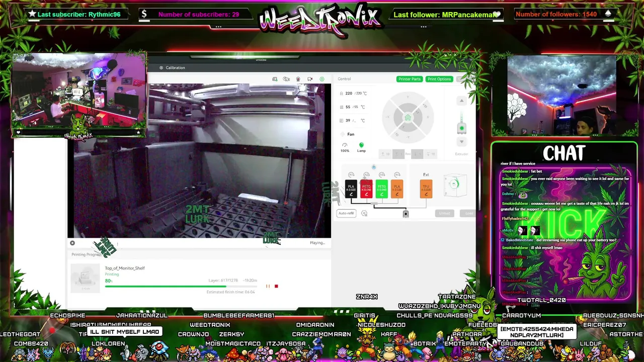
Task: Click the camcorder video icon above the feed
Action: (x=310, y=79)
